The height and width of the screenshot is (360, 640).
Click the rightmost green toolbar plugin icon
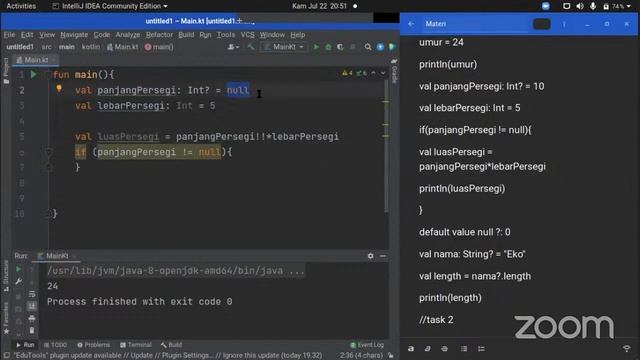click(x=392, y=47)
